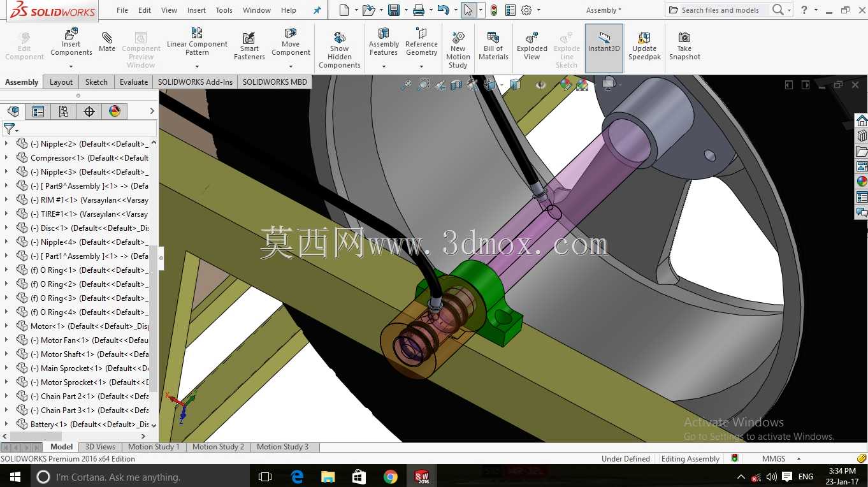Open the Insert menu

point(196,10)
